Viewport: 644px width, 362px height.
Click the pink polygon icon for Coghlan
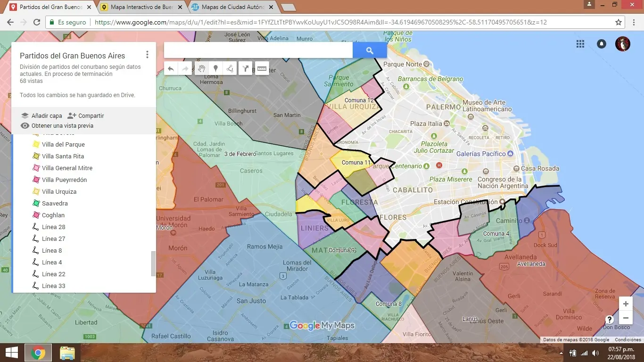click(x=36, y=215)
